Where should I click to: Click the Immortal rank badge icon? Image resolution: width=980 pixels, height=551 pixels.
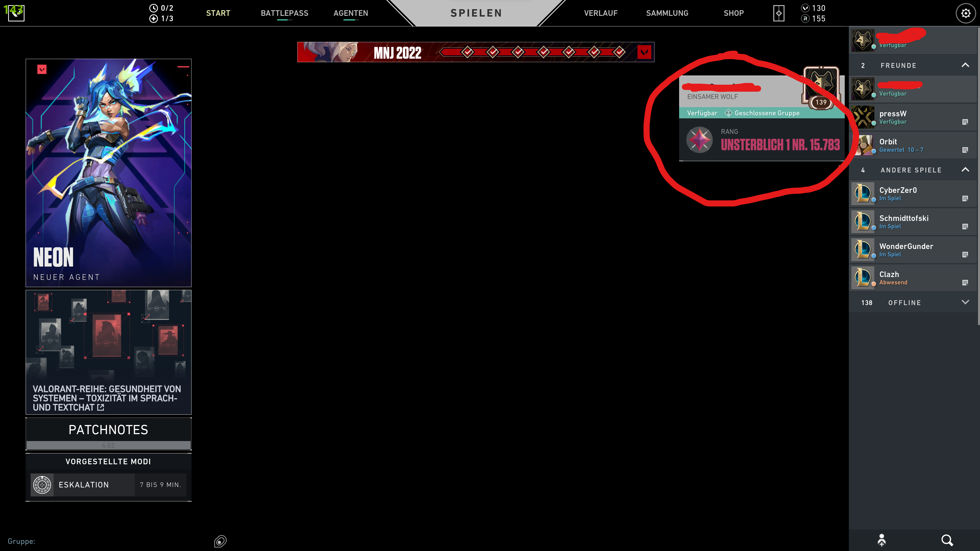coord(699,140)
